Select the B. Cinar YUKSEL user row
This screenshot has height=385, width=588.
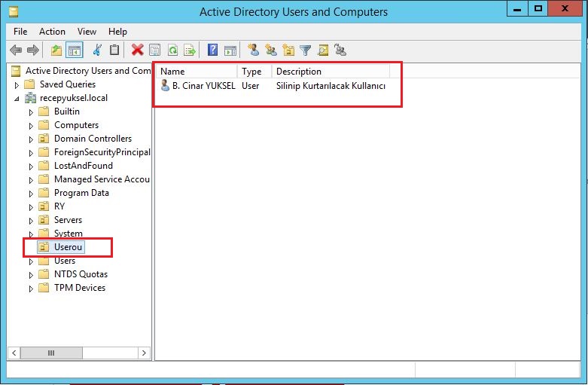(273, 86)
